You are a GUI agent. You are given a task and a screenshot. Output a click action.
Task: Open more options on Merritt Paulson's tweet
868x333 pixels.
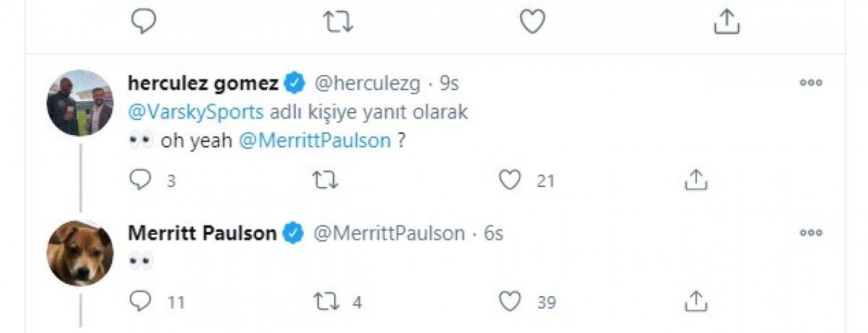(x=811, y=233)
